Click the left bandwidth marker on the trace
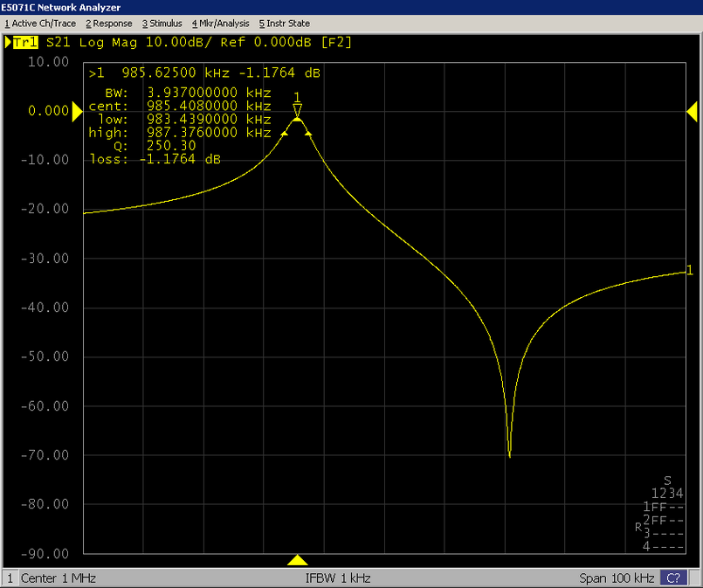Image resolution: width=703 pixels, height=588 pixels. 285,134
